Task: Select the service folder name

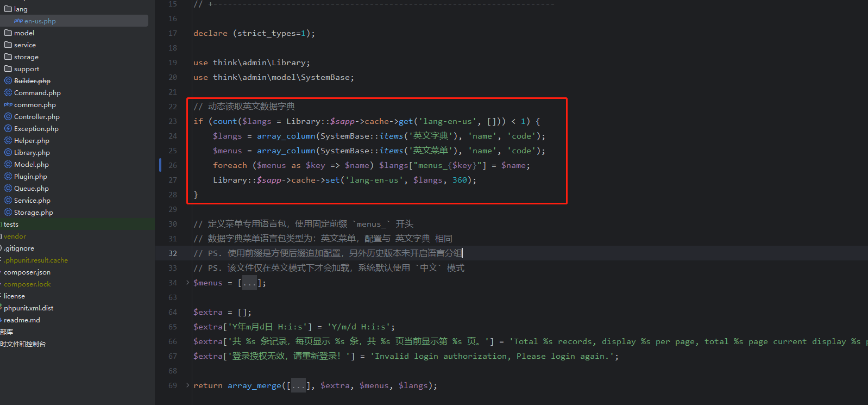Action: tap(25, 45)
